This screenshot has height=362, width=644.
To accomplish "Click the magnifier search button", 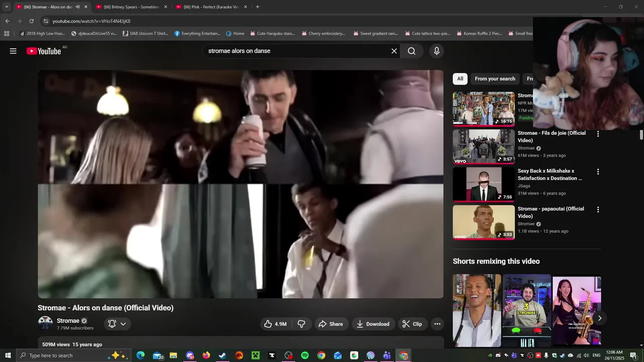I will tap(412, 51).
